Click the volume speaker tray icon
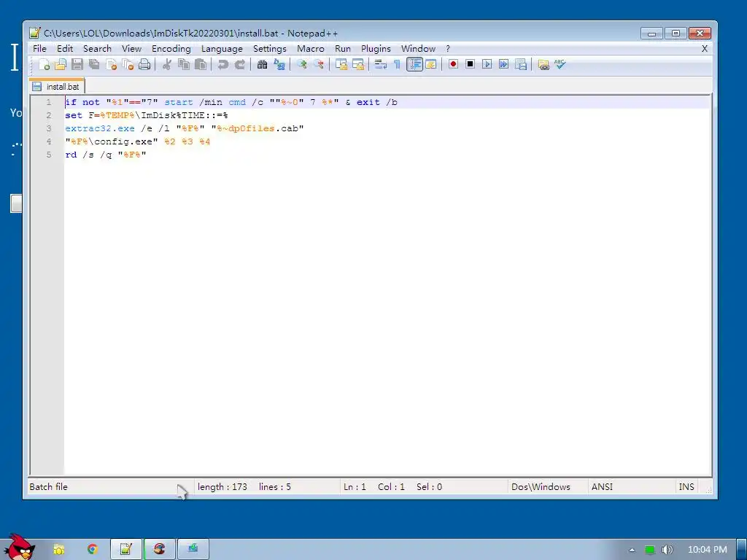Screen dimensions: 747x560 [x=667, y=550]
